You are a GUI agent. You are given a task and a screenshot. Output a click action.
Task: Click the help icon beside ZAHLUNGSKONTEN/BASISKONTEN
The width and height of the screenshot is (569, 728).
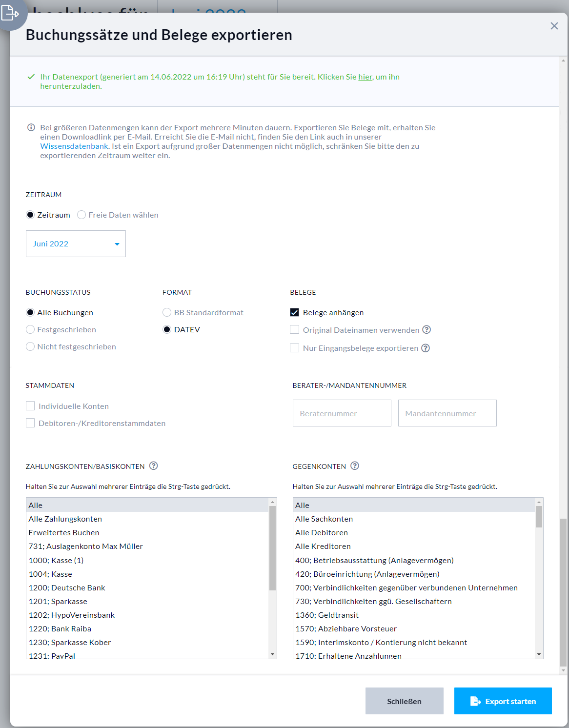[x=154, y=466]
